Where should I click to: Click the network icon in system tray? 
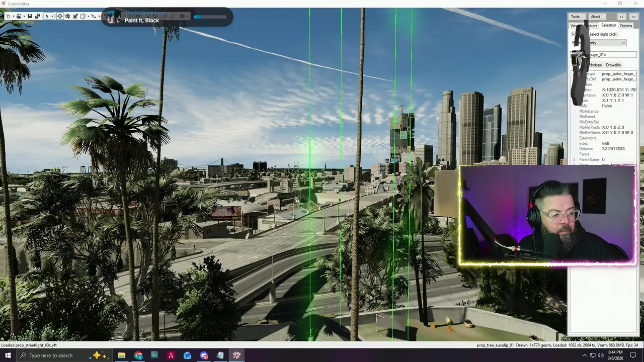click(x=593, y=355)
